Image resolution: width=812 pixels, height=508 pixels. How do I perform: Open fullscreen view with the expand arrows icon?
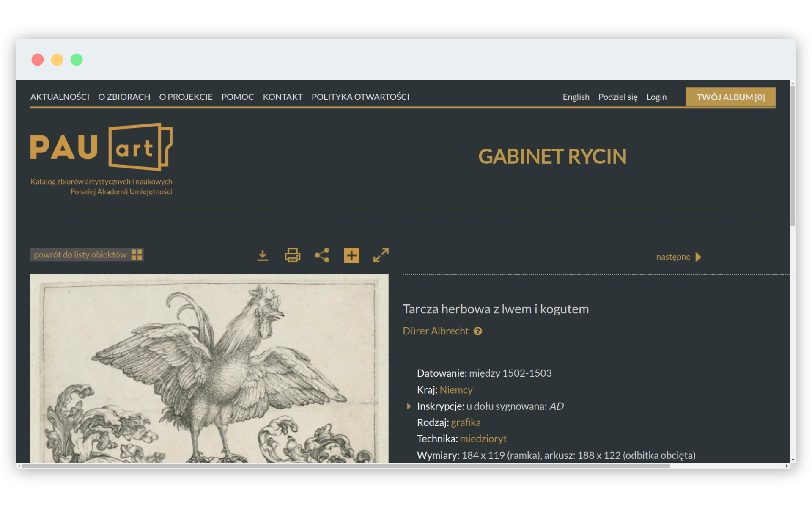coord(381,255)
